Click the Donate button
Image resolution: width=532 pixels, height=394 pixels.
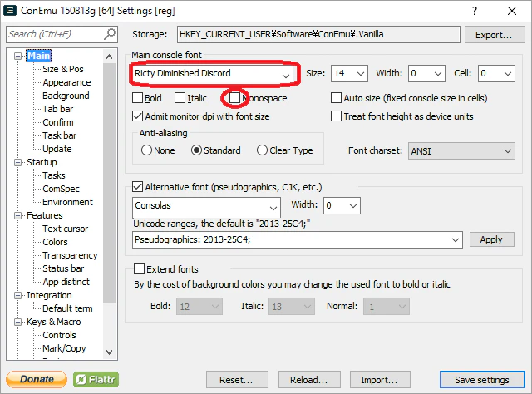pos(37,379)
